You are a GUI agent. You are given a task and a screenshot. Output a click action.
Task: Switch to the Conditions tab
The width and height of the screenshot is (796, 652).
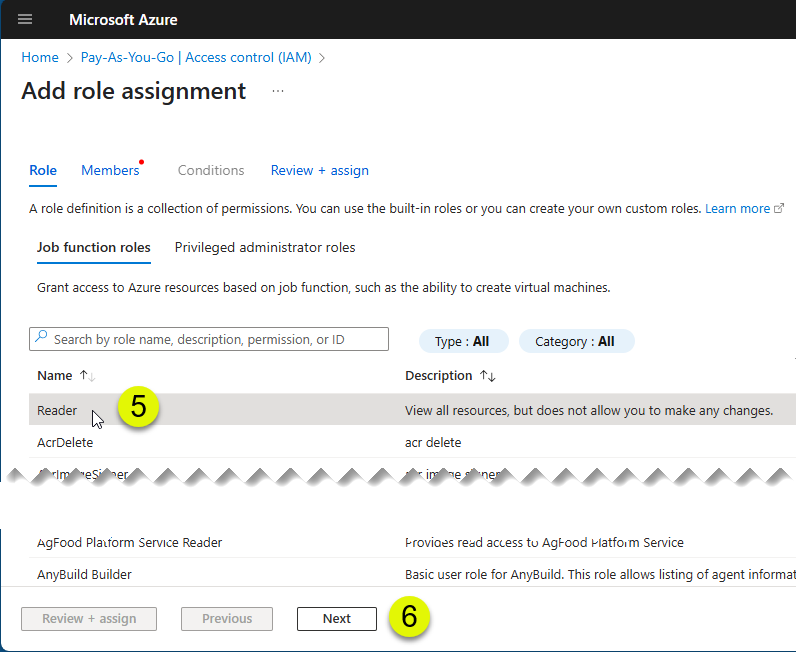[211, 171]
